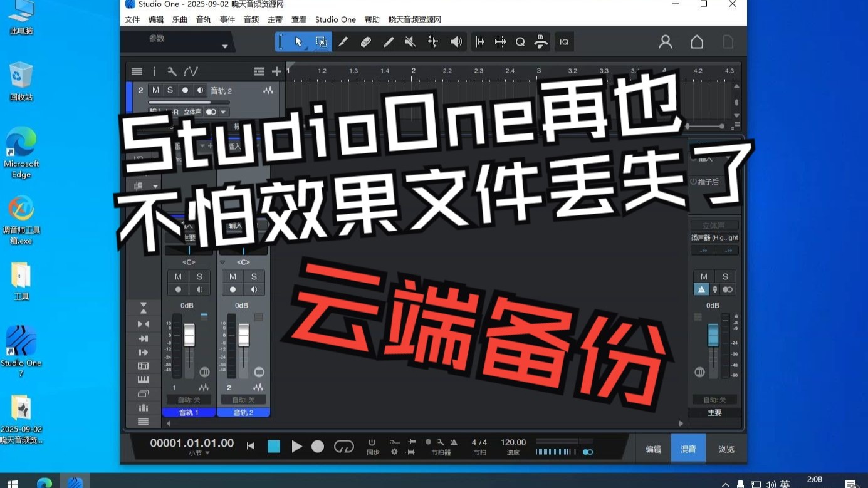Image resolution: width=868 pixels, height=488 pixels.
Task: Click the record transport button
Action: [x=318, y=446]
